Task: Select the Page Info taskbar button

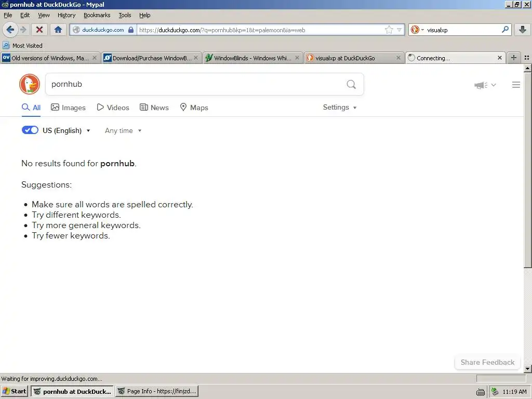Action: click(157, 391)
